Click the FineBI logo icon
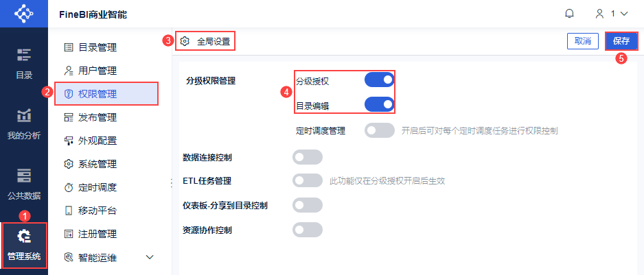The height and width of the screenshot is (275, 644). [x=24, y=14]
